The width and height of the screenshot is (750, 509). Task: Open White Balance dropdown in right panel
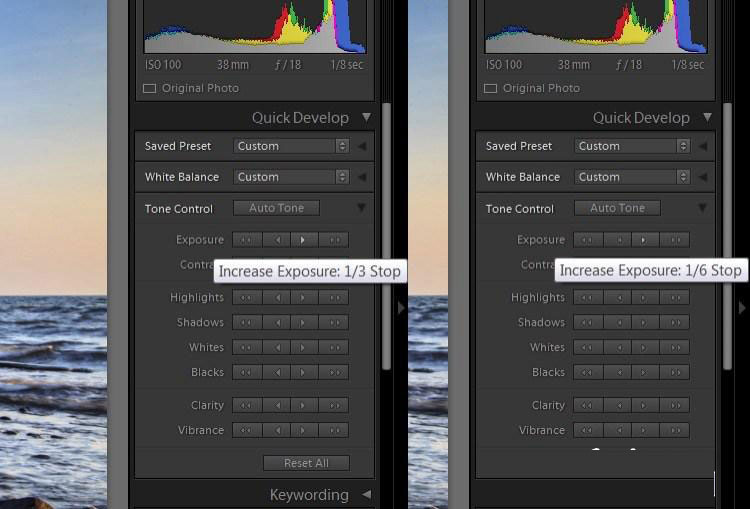[632, 177]
